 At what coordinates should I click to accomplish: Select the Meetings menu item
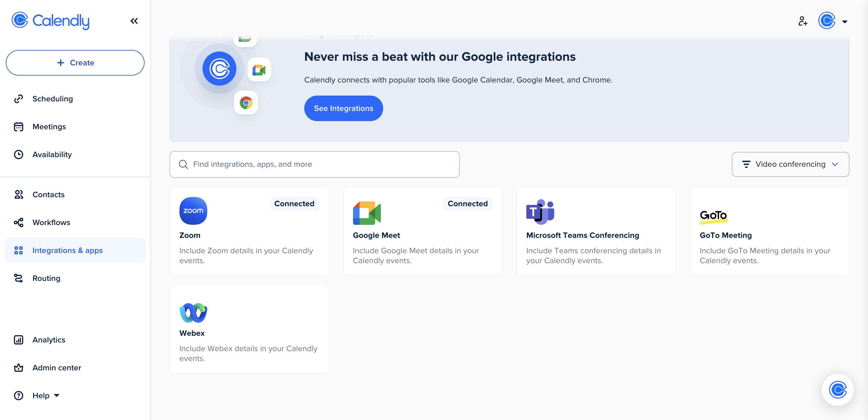pyautogui.click(x=49, y=126)
